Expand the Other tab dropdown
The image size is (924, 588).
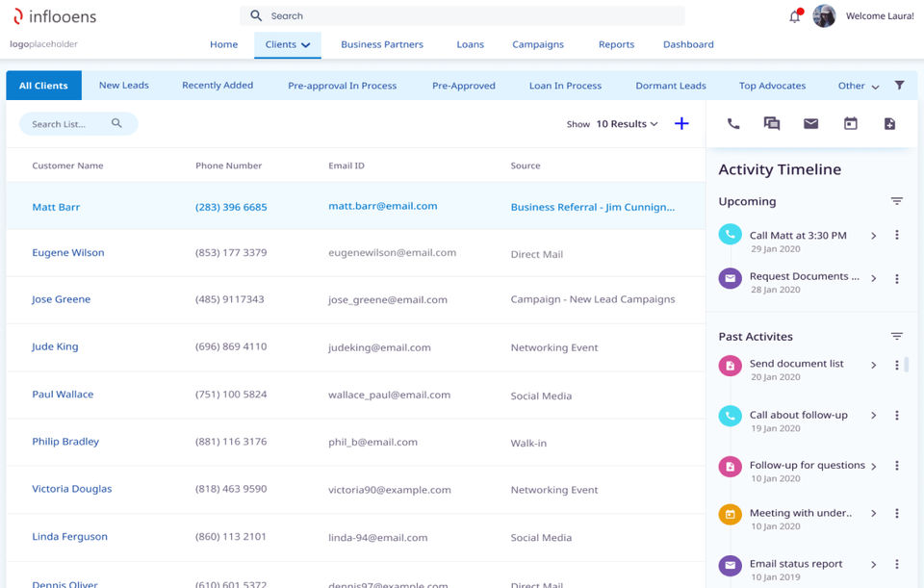859,86
